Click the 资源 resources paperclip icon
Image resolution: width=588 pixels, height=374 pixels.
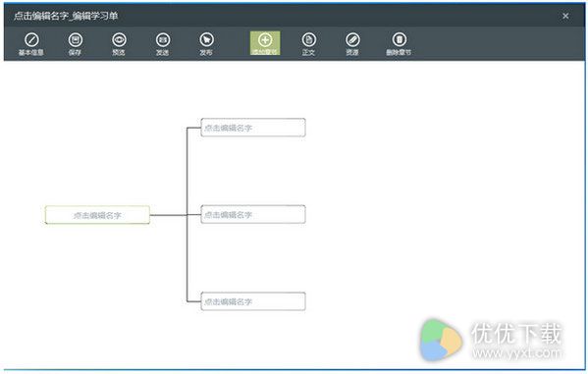pos(352,39)
